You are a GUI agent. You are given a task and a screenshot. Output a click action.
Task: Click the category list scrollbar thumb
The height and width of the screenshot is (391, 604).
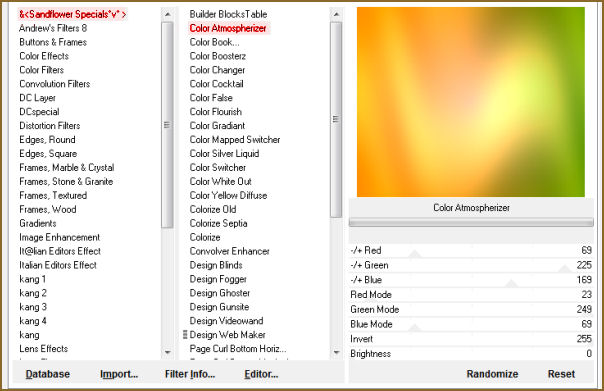(x=167, y=125)
